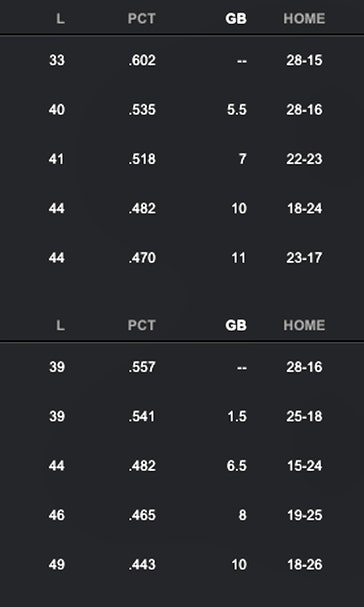Sort upper table by PCT column header
Viewport: 364px width, 607px height.
141,19
